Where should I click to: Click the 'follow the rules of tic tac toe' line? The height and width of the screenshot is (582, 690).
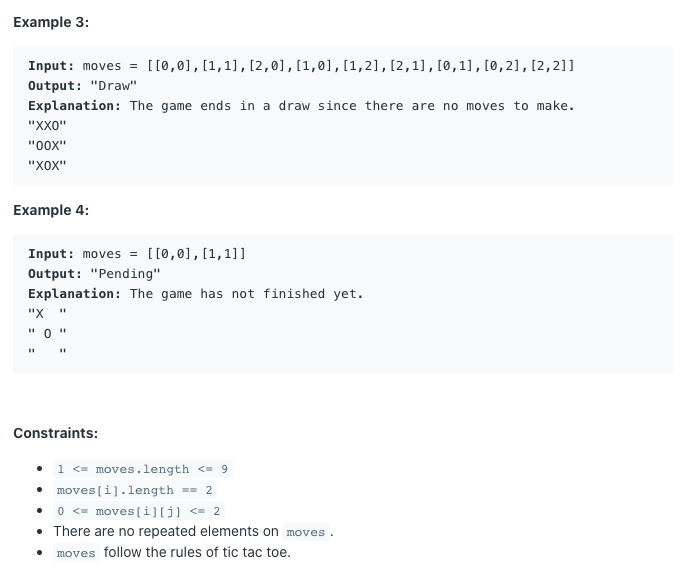pos(172,553)
